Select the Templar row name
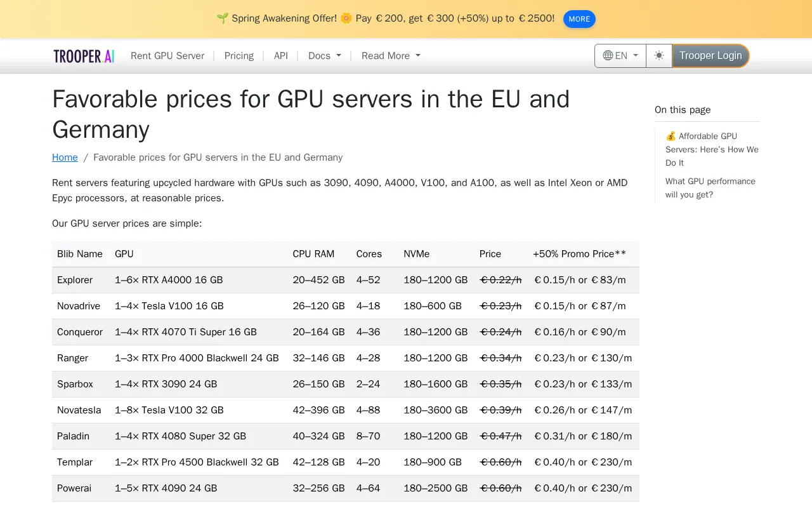Image resolution: width=812 pixels, height=508 pixels. [x=75, y=462]
